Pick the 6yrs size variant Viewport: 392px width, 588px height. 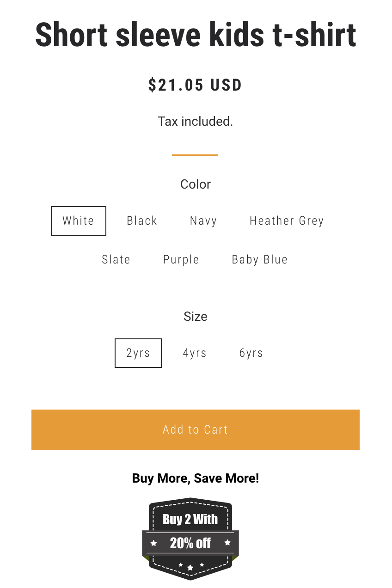click(x=251, y=353)
